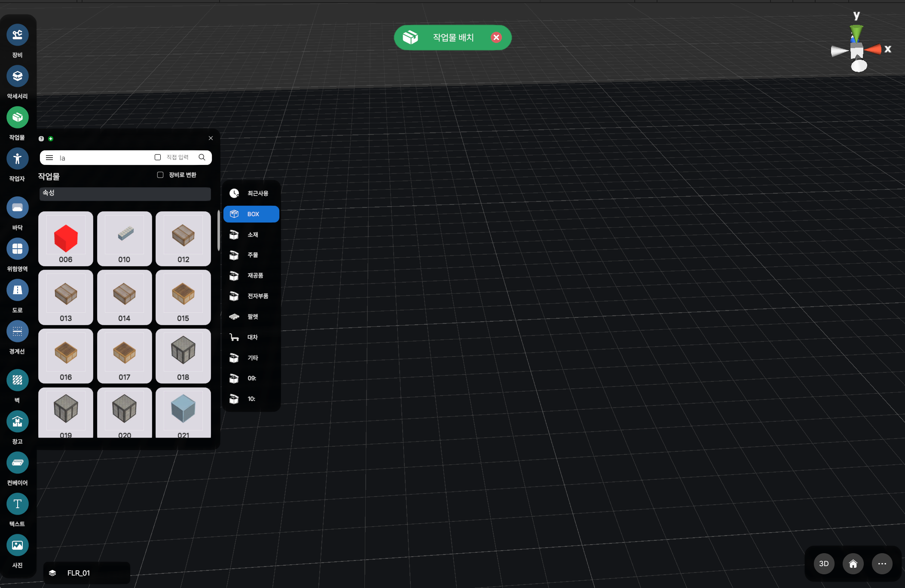Image resolution: width=905 pixels, height=588 pixels.
Task: Cancel 작업물 배치 with red X
Action: [x=496, y=37]
